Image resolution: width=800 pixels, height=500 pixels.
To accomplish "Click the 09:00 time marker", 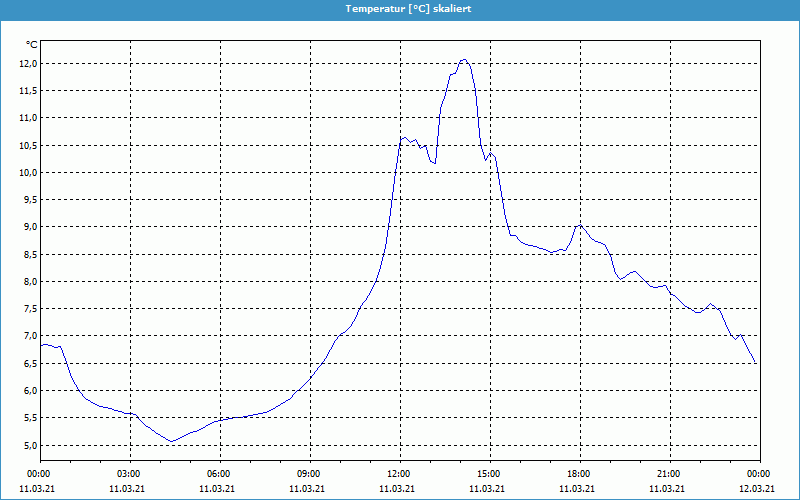I will (x=309, y=474).
